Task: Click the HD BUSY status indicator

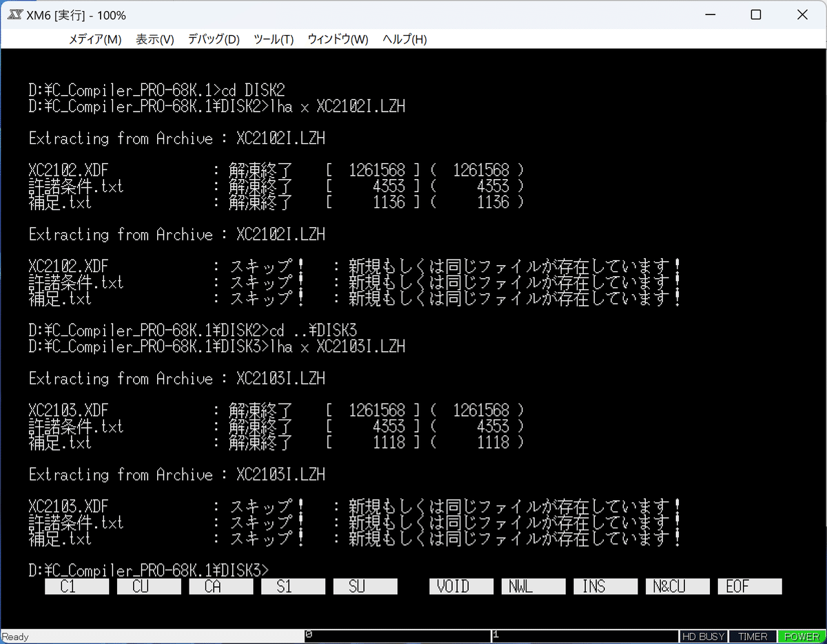Action: [703, 637]
